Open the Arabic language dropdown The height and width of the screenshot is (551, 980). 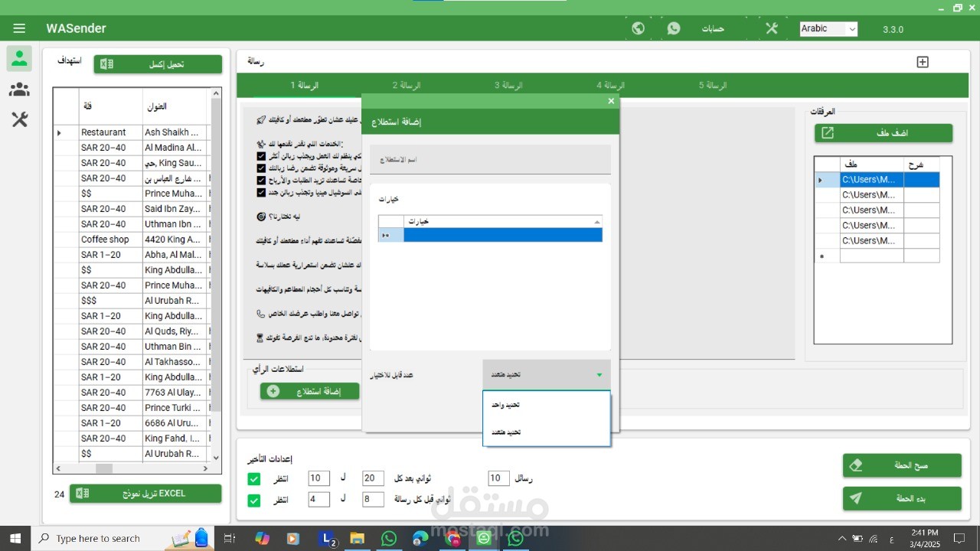click(828, 29)
